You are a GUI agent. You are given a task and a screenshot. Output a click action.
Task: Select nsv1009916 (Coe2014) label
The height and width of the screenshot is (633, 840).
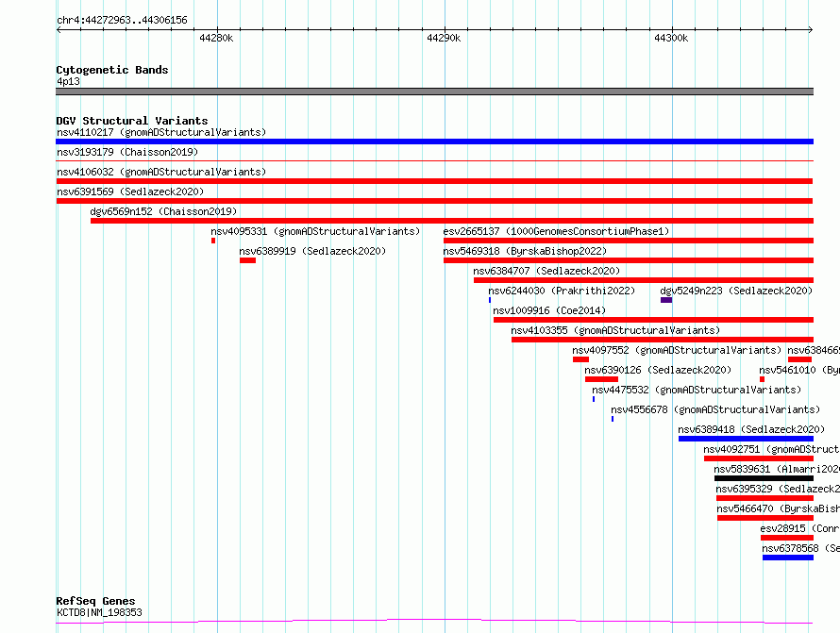[x=549, y=310]
